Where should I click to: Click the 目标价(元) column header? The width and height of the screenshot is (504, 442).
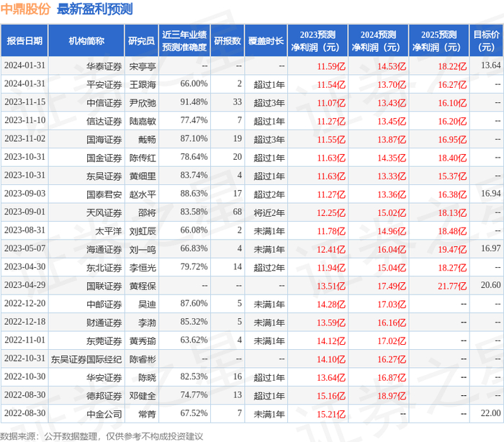click(x=487, y=41)
